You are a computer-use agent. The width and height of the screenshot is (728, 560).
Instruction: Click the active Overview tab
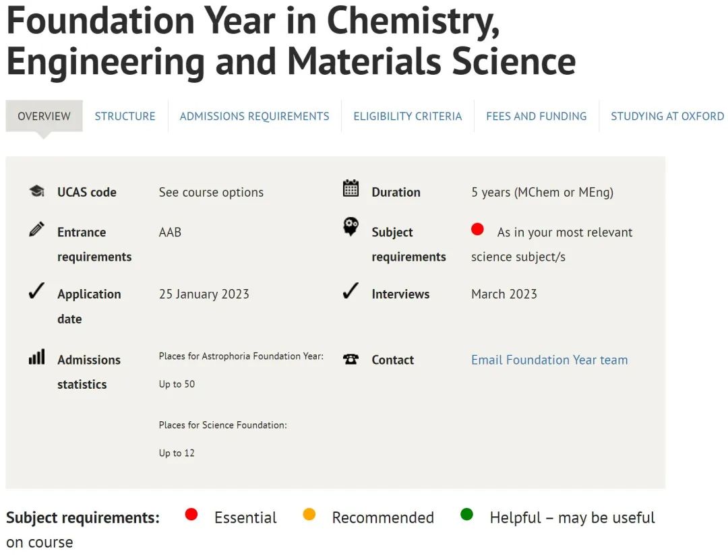pyautogui.click(x=44, y=116)
